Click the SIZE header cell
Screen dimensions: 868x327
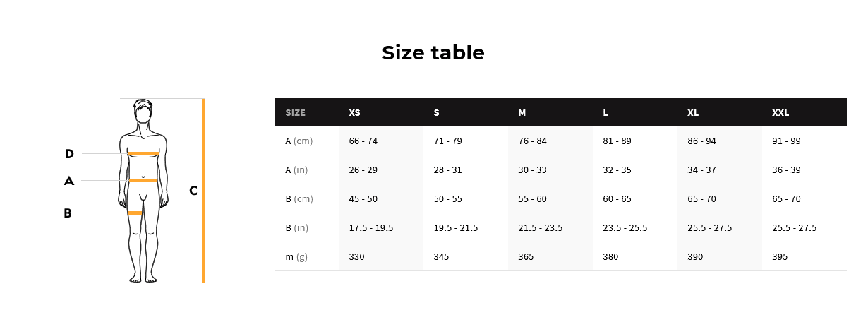295,113
